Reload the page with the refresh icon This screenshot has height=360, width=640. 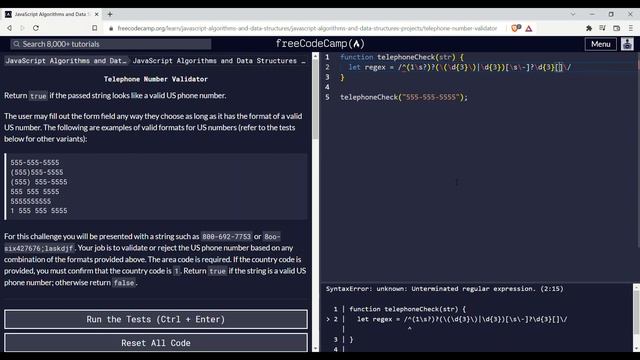[x=36, y=28]
